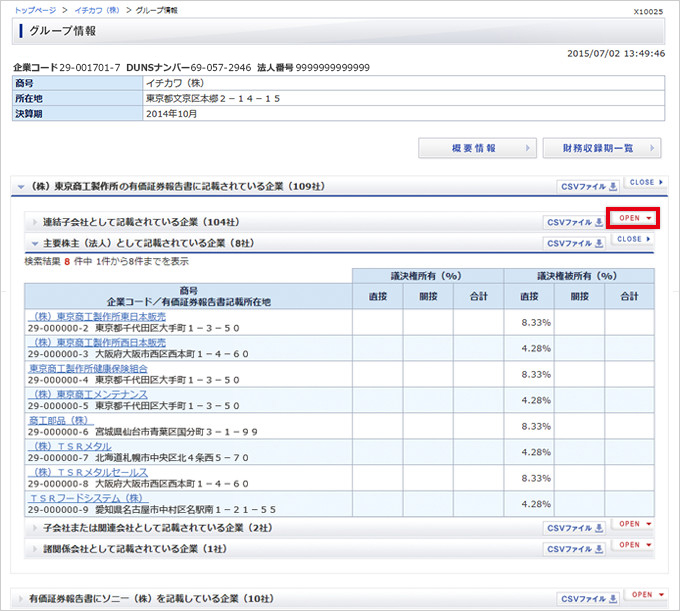
Task: Collapse the 109社 section with CLOSE
Action: [646, 182]
